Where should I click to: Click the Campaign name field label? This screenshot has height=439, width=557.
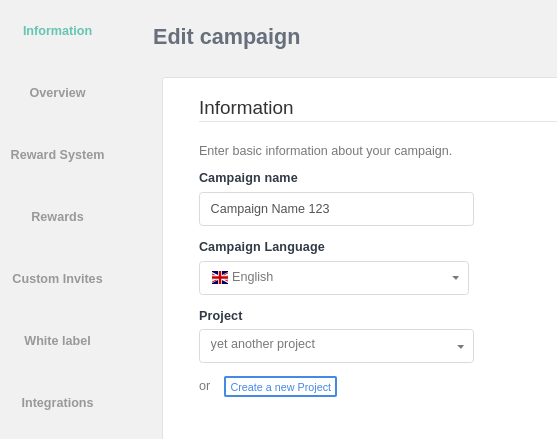[x=248, y=178]
